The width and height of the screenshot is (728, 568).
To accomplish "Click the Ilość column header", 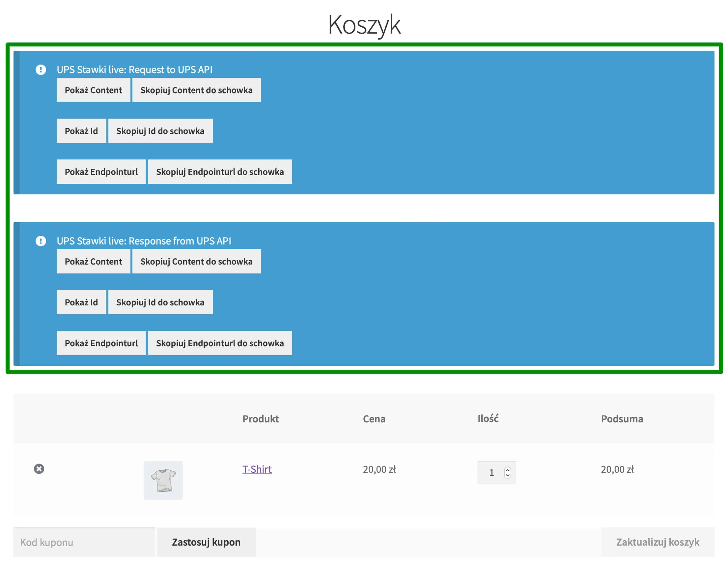I will pyautogui.click(x=488, y=418).
